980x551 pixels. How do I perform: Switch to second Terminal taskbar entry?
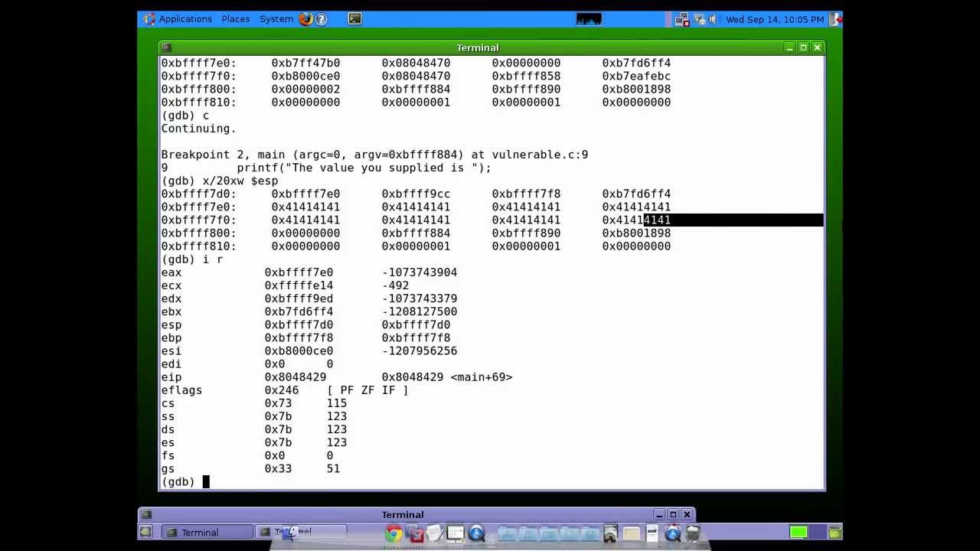coord(300,532)
